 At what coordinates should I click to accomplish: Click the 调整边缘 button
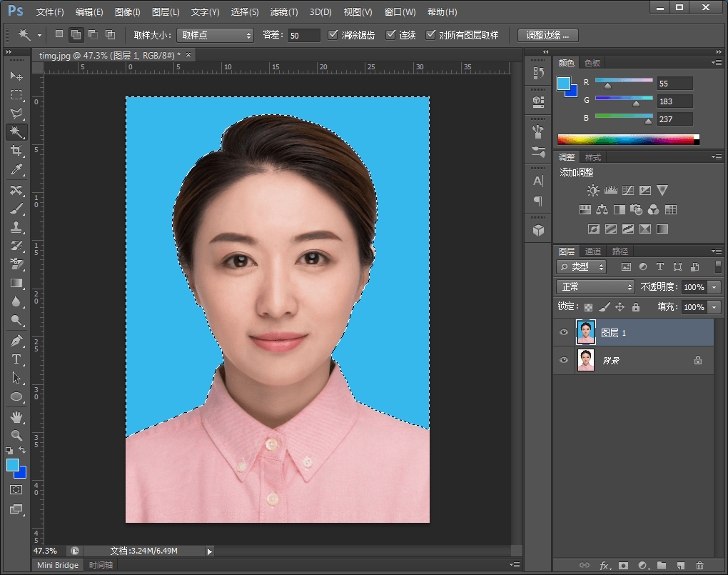(x=548, y=35)
